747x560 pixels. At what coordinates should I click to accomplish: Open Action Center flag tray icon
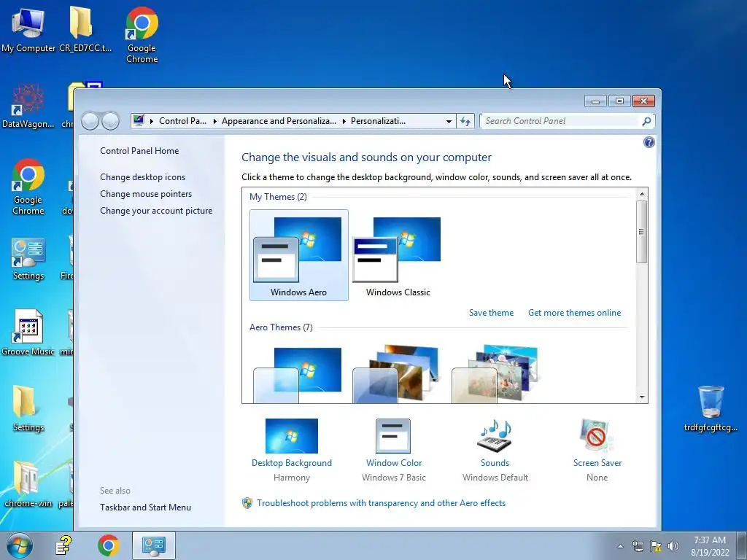[656, 546]
